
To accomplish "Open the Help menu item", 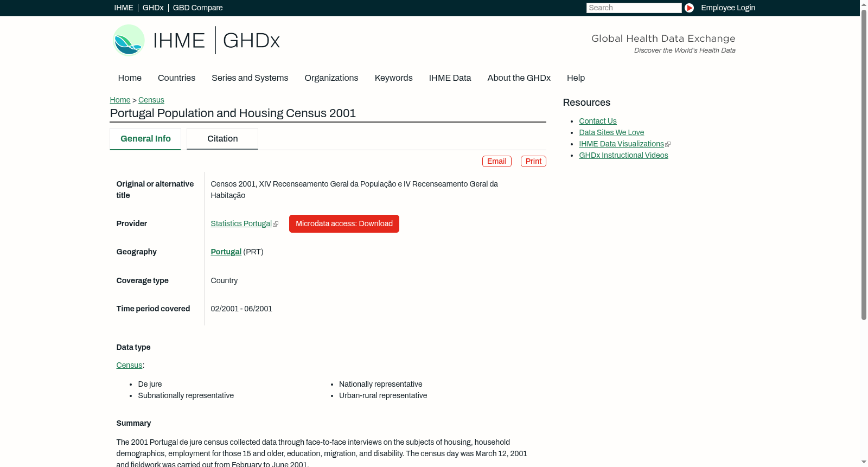I will [x=576, y=78].
